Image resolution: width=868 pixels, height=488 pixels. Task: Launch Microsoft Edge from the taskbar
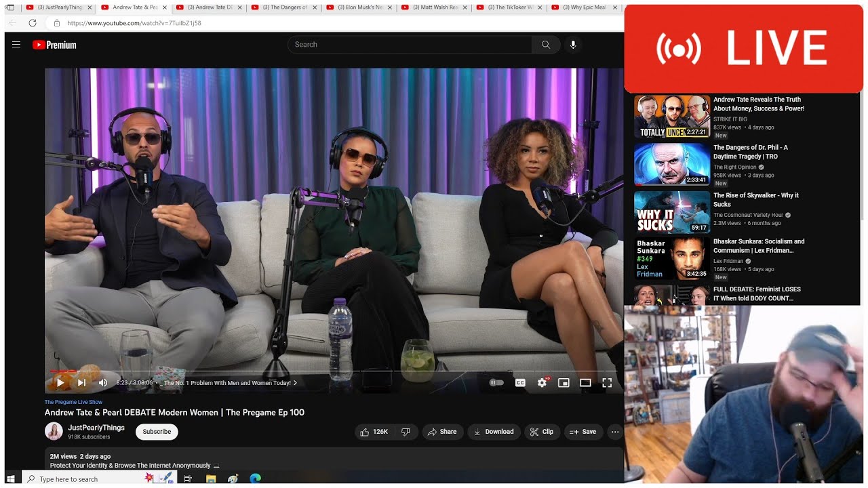tap(255, 479)
